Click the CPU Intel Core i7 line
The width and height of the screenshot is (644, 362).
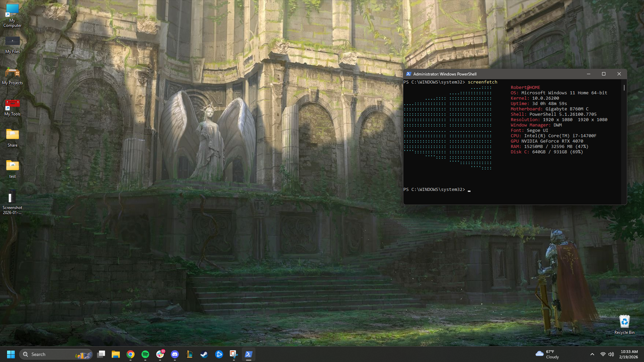pos(553,136)
